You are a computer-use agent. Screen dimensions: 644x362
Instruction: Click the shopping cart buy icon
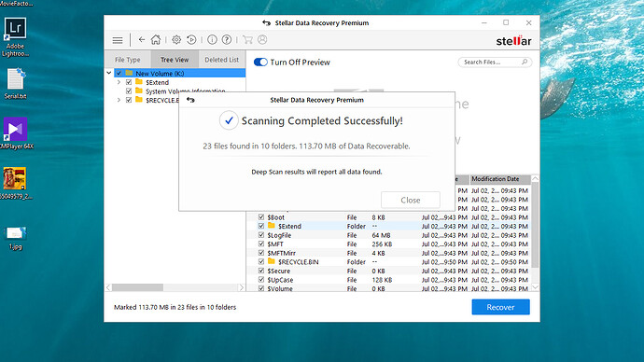pyautogui.click(x=247, y=40)
